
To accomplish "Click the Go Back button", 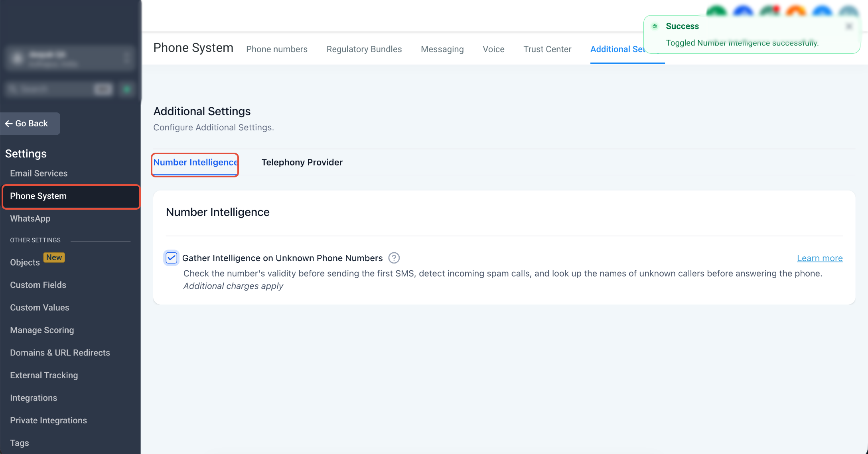I will pyautogui.click(x=30, y=124).
